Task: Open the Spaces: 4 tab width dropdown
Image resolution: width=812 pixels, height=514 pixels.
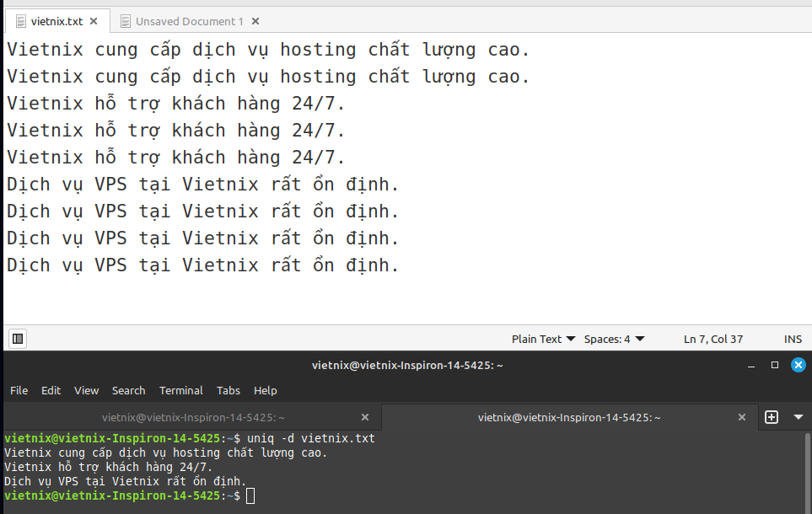Action: [614, 339]
